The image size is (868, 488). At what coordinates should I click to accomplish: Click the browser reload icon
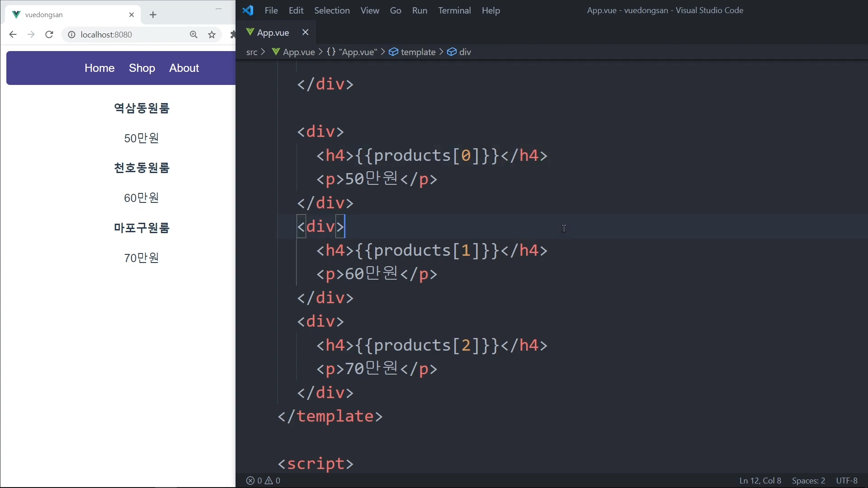pyautogui.click(x=49, y=35)
